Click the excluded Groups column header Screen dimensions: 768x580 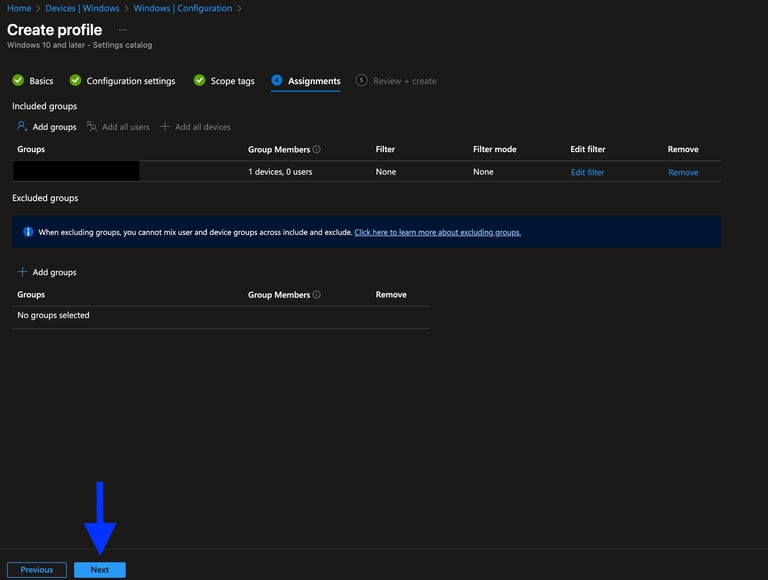pos(31,294)
